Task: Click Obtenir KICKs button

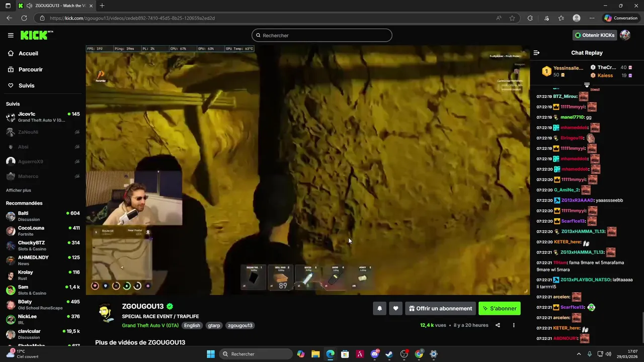Action: (595, 35)
